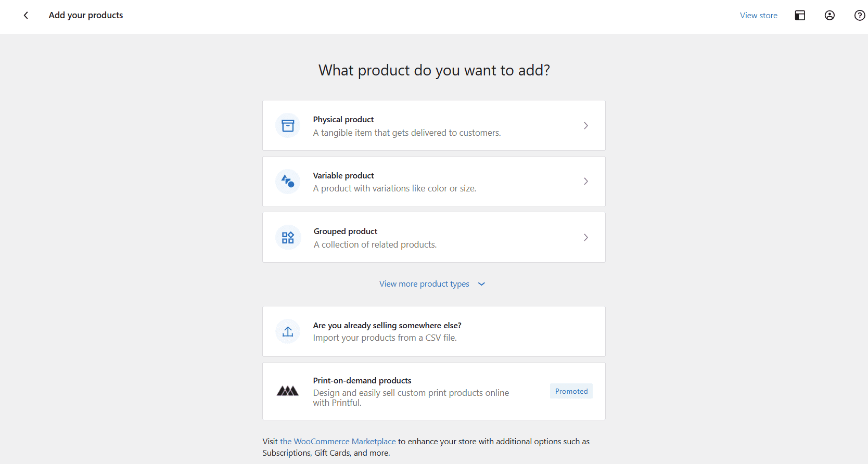Click the back arrow icon in header
868x464 pixels.
(26, 16)
